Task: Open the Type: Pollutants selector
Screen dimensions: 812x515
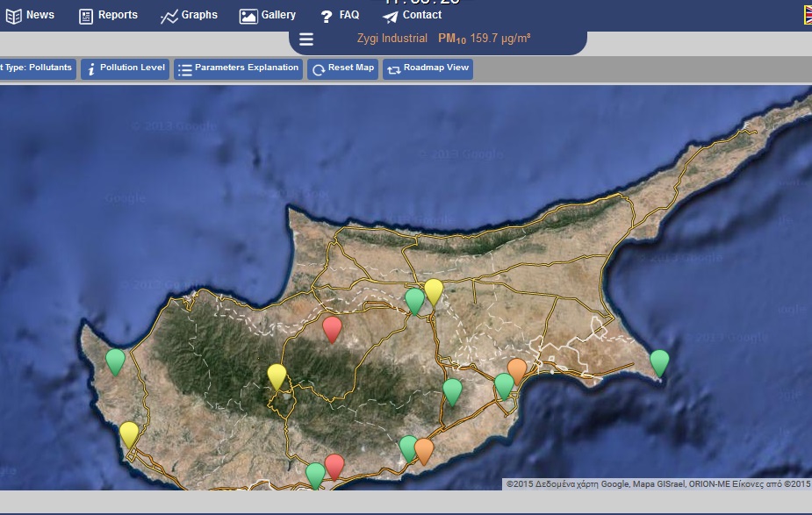Action: click(37, 68)
